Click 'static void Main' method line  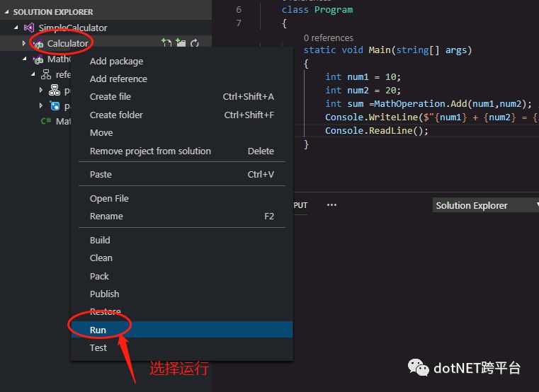(x=387, y=50)
